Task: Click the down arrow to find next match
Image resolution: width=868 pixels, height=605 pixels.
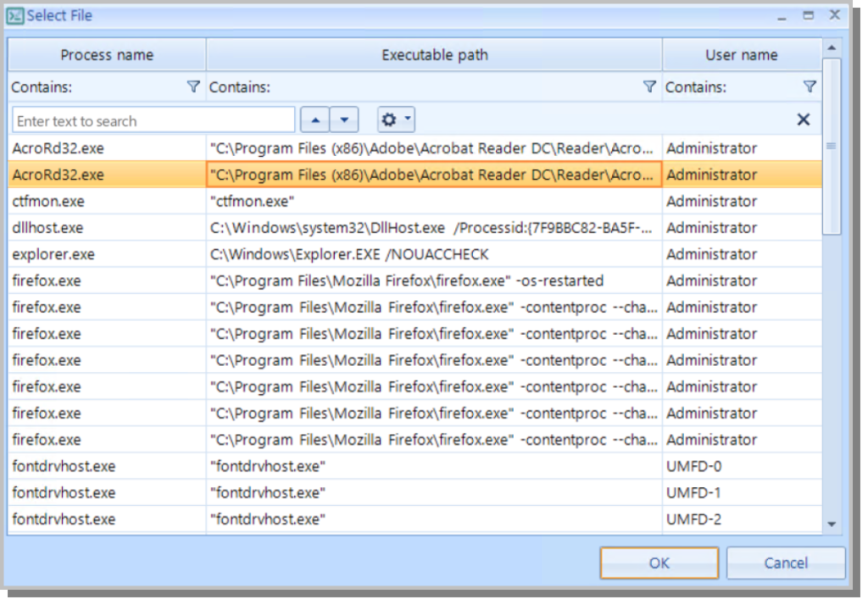Action: [x=344, y=119]
